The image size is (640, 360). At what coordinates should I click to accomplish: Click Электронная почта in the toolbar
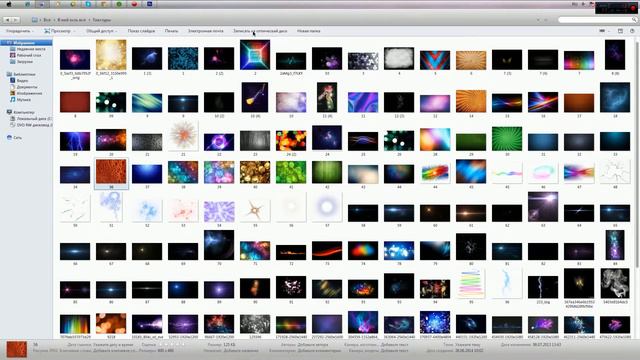206,31
